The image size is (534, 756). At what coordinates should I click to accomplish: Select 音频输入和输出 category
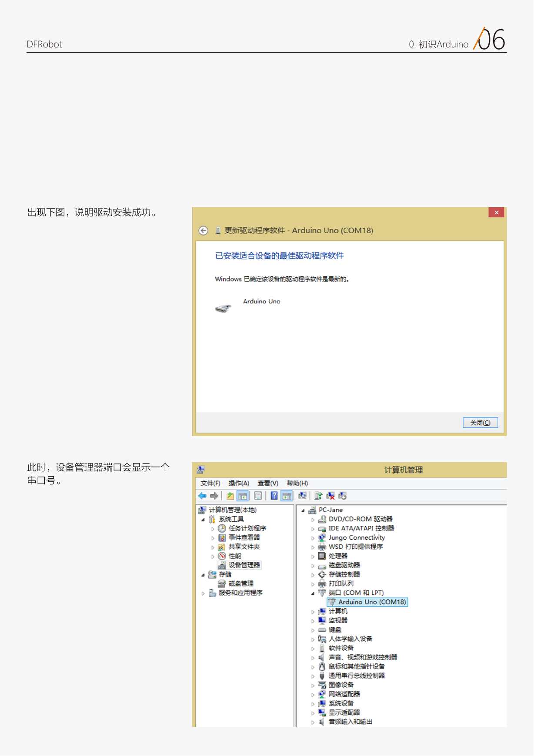[350, 722]
